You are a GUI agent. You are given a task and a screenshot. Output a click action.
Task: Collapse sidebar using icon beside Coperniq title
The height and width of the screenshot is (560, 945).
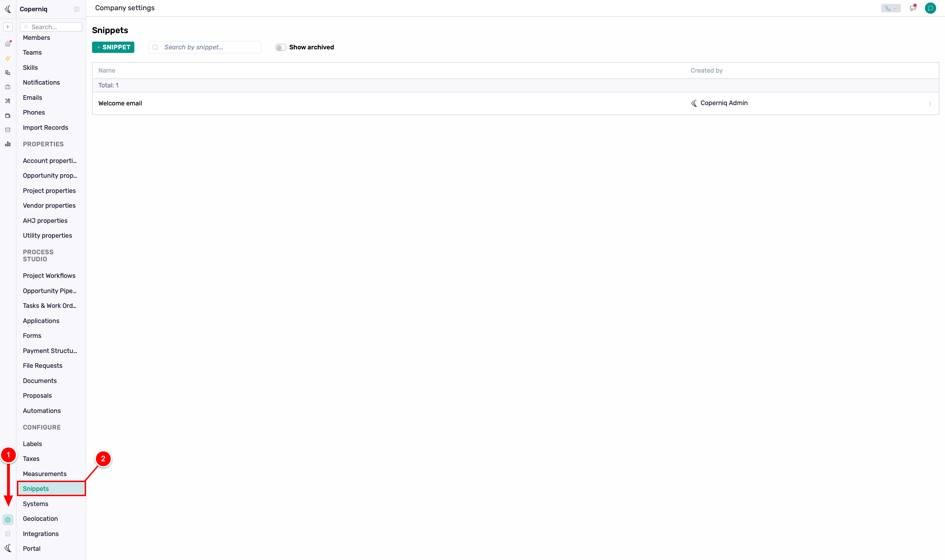click(x=77, y=9)
